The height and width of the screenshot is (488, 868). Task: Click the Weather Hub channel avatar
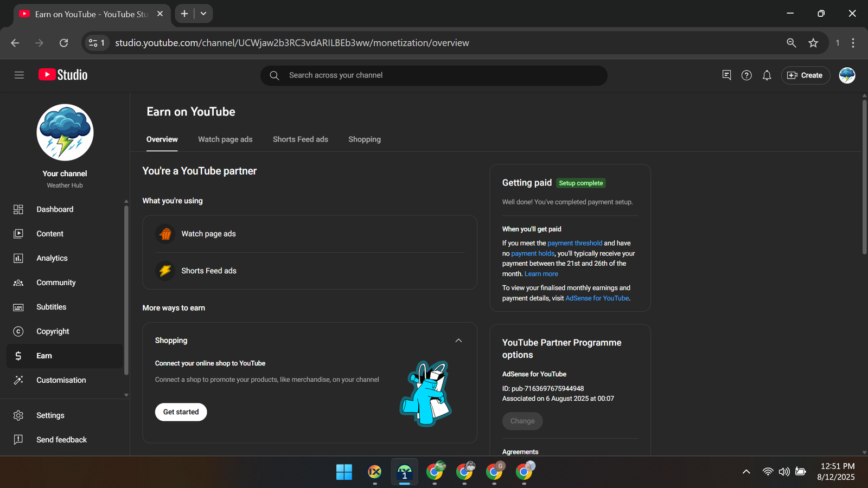point(65,132)
